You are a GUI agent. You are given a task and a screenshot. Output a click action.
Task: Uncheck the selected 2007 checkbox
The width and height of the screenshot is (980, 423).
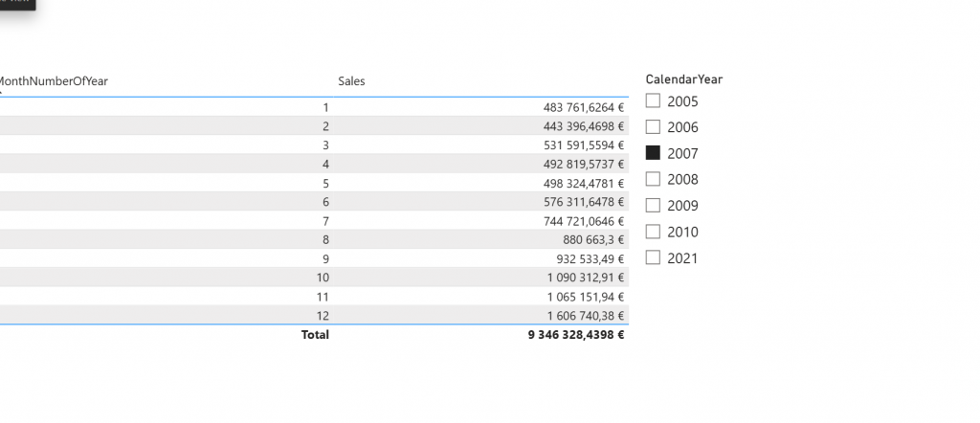click(x=653, y=153)
